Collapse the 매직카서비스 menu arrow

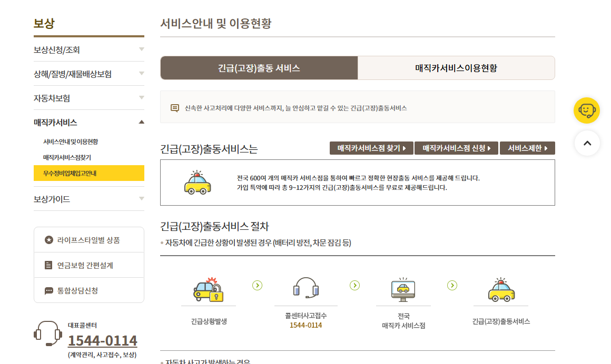[142, 122]
